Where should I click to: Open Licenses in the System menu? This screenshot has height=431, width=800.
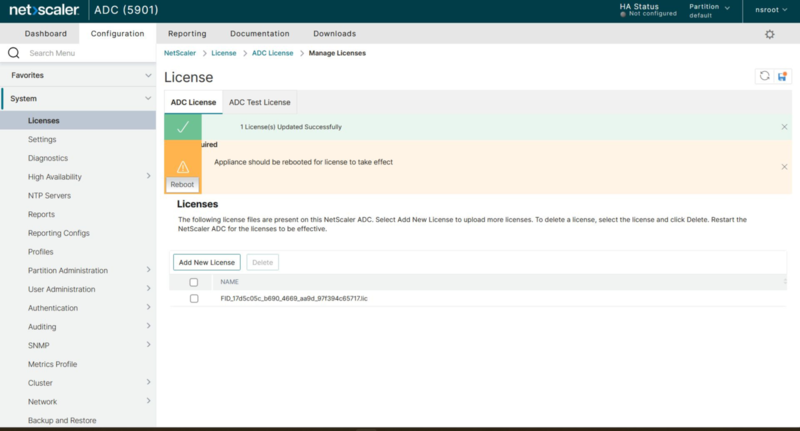(78, 120)
